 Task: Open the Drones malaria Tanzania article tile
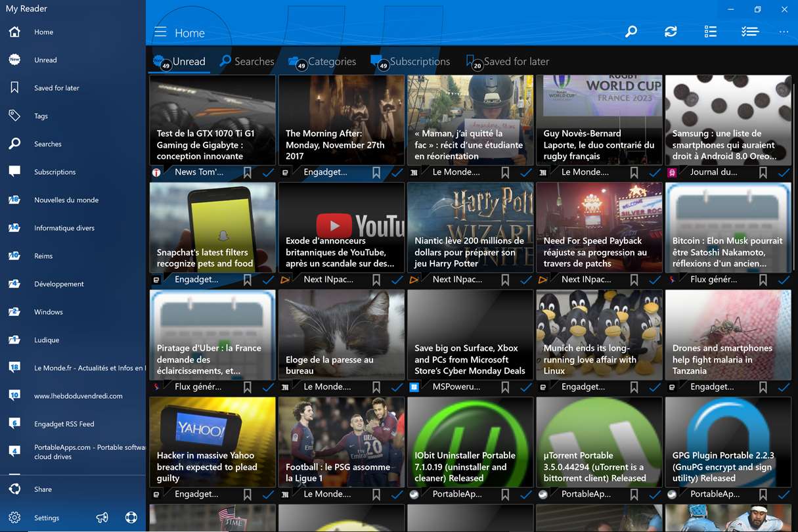(x=728, y=334)
